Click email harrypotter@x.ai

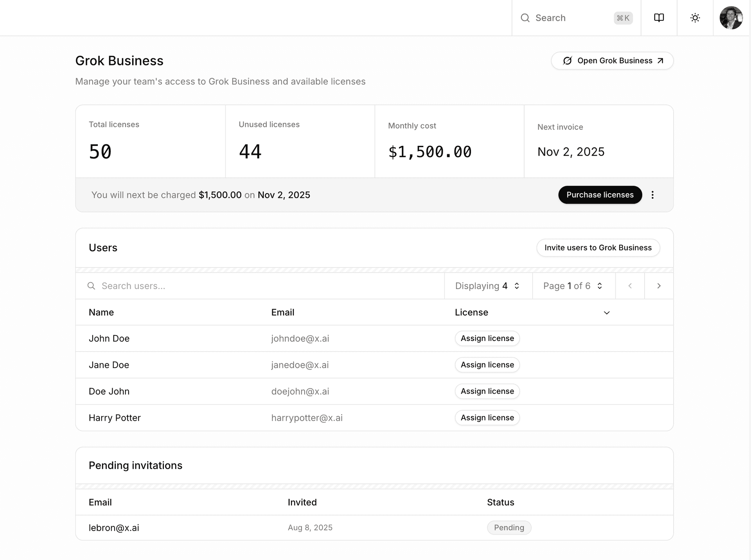click(x=307, y=418)
